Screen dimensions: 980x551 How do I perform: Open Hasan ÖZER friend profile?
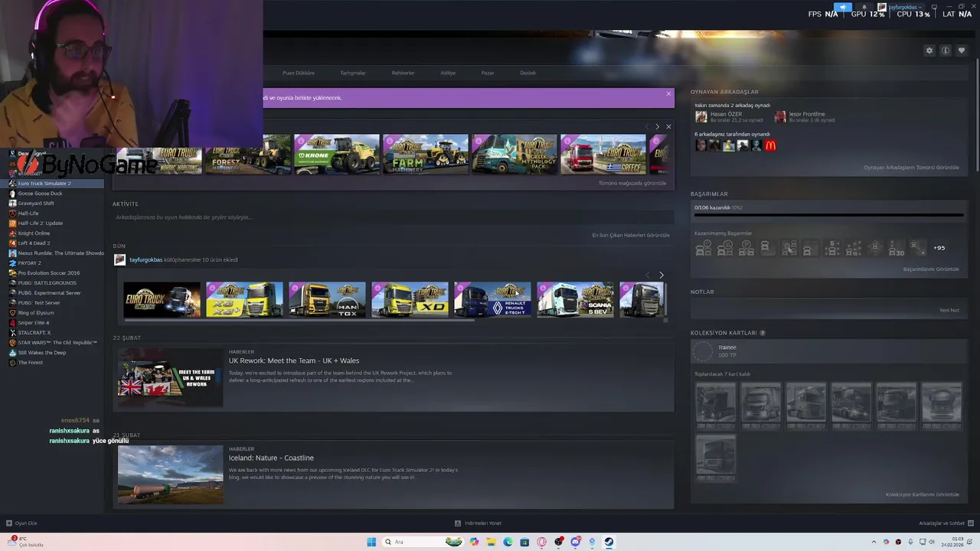(726, 114)
